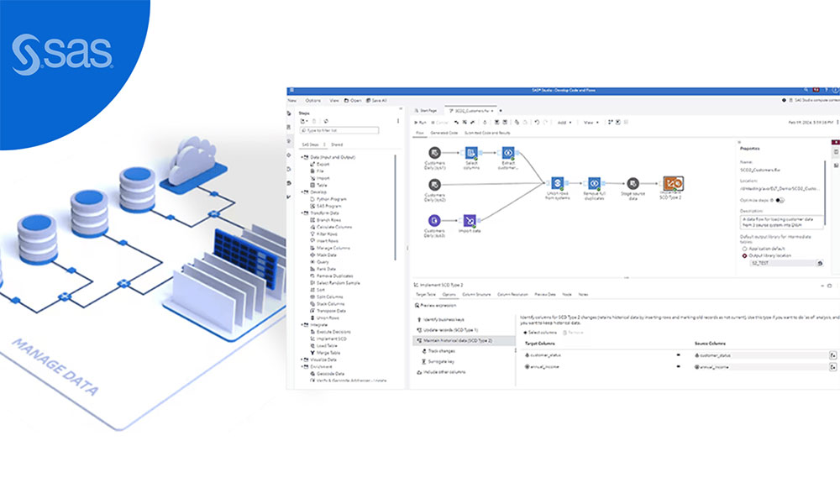The image size is (840, 504).
Task: Click the Description text box in Properties
Action: [x=780, y=223]
